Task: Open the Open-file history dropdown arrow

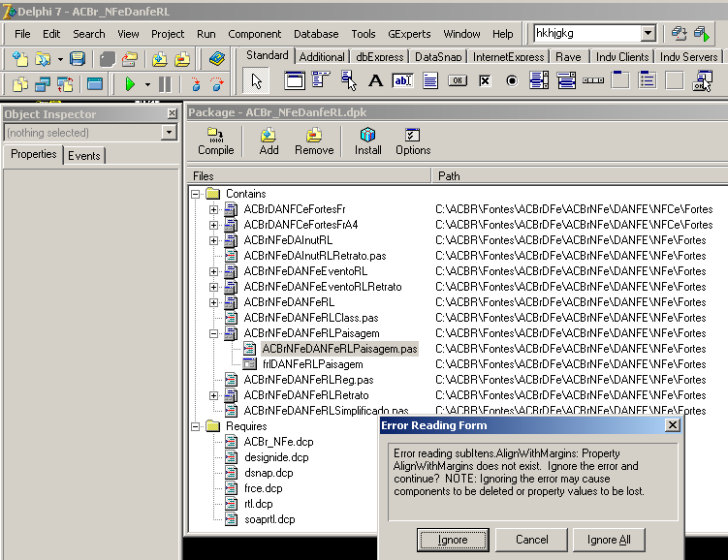Action: tap(60, 59)
